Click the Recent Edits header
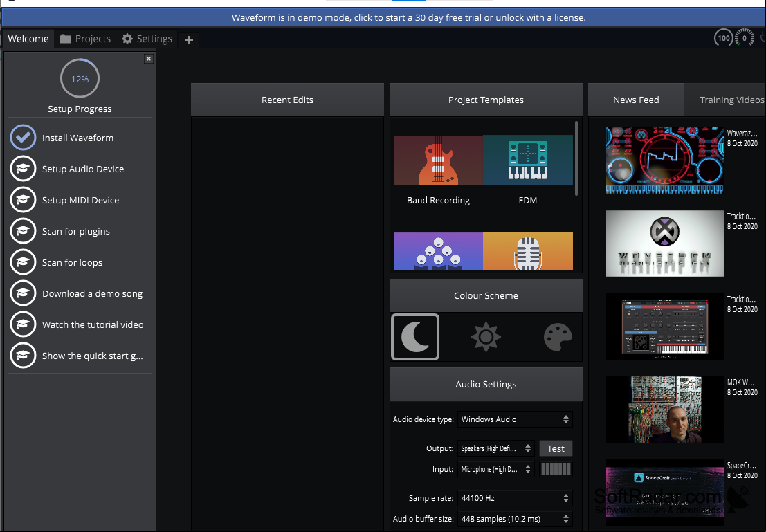 (287, 100)
